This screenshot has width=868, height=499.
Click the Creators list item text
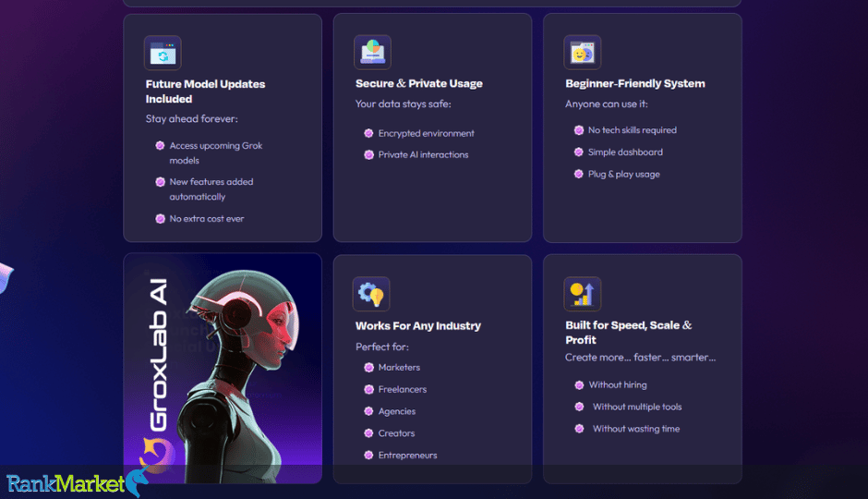[396, 433]
